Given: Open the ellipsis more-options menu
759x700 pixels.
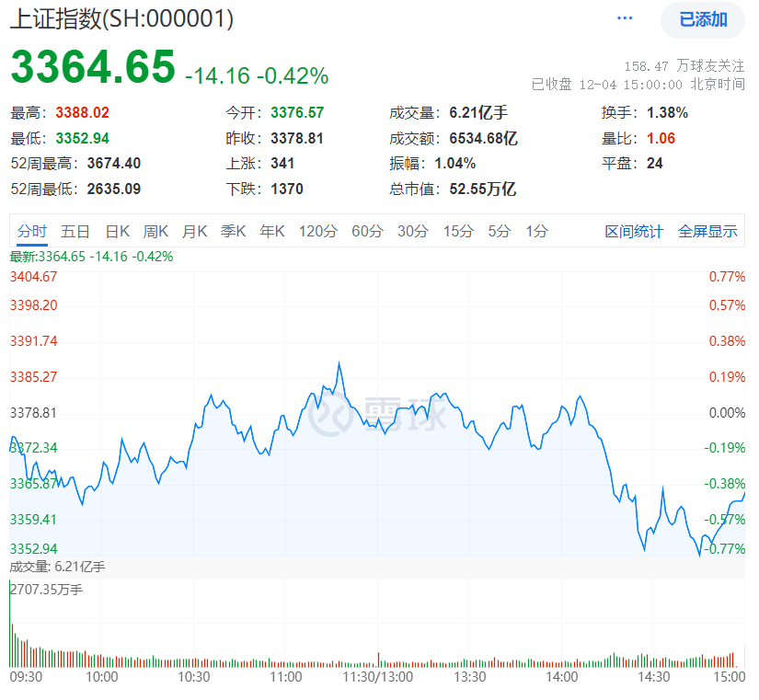Looking at the screenshot, I should 624,17.
